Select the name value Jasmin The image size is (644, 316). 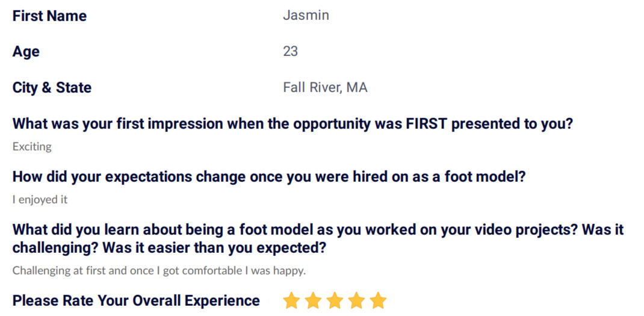coord(306,16)
